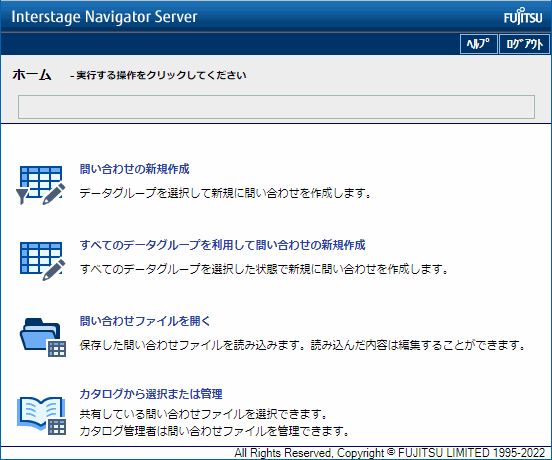552x460 pixels.
Task: Click the new query table-with-filter icon
Action: pyautogui.click(x=41, y=185)
